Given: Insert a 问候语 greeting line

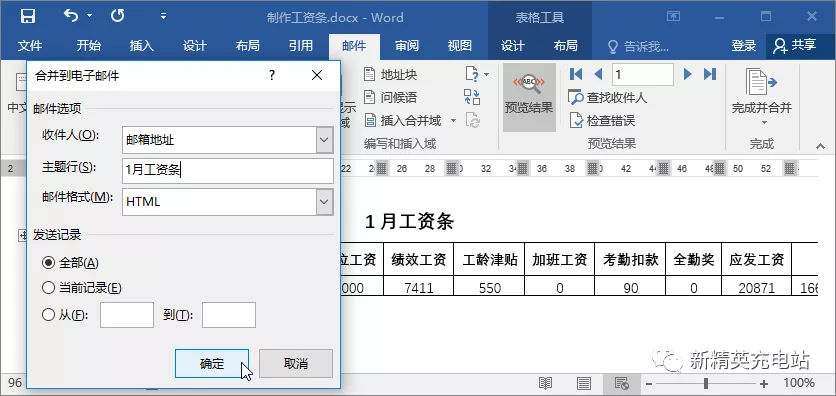Looking at the screenshot, I should coord(390,98).
